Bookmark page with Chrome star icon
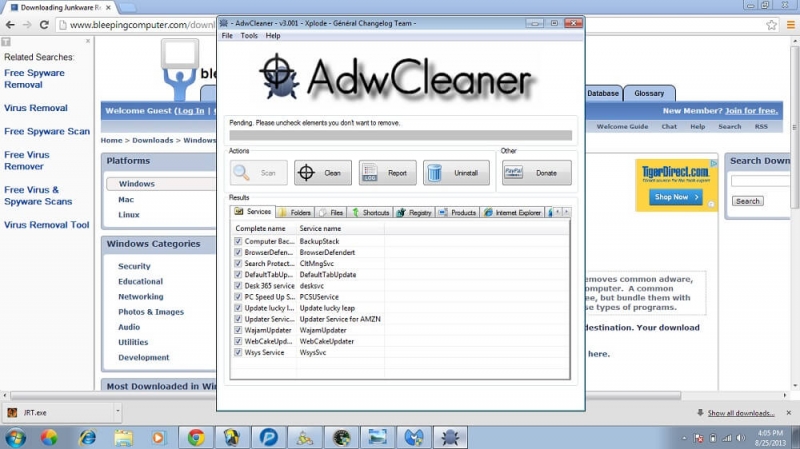The width and height of the screenshot is (800, 449). pos(771,24)
